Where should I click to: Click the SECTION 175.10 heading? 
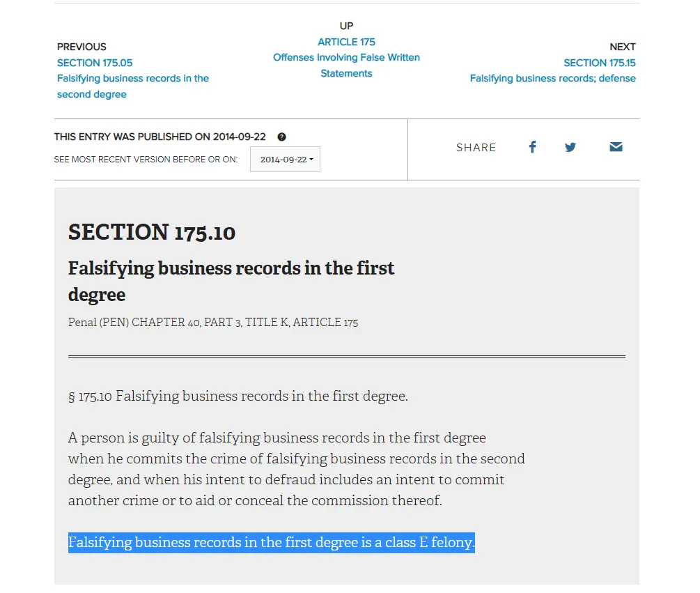[x=152, y=232]
